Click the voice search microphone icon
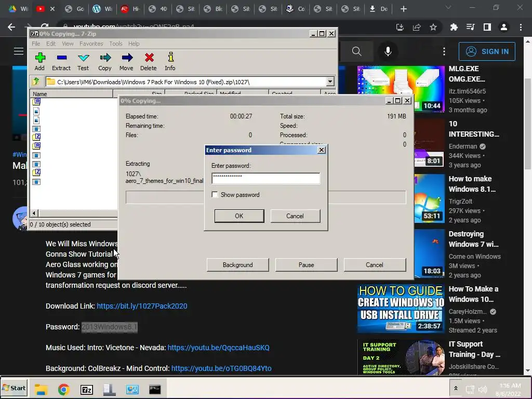This screenshot has width=532, height=399. 388,51
